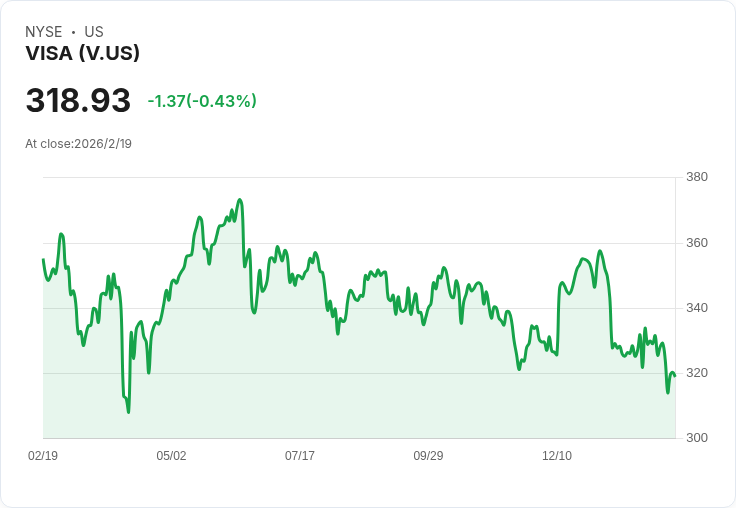
Task: Select the 02/19 date on x-axis
Action: tap(43, 456)
